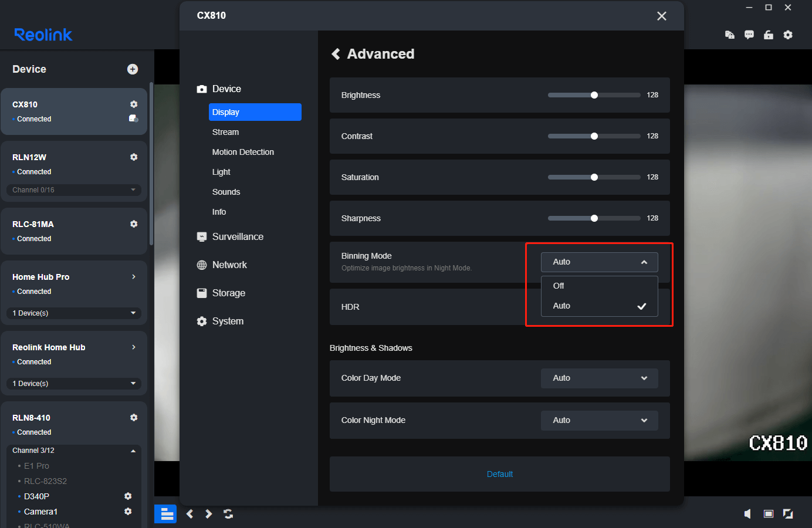Open the Stream settings tab
This screenshot has height=528, width=812.
[x=226, y=132]
